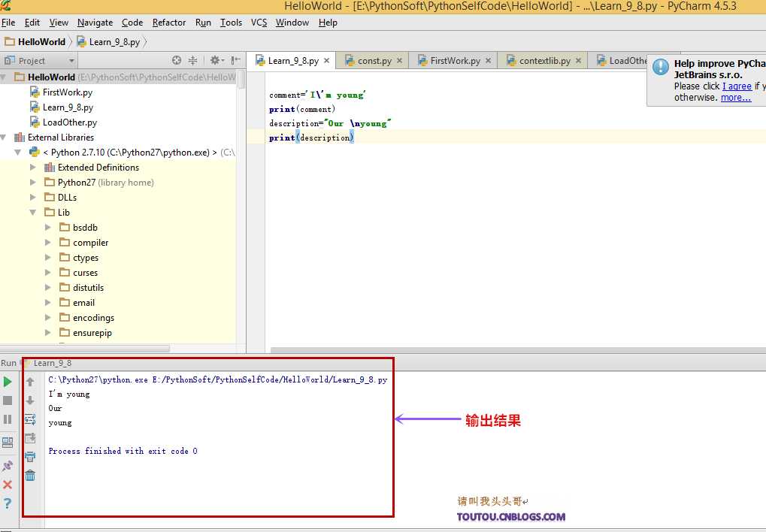
Task: Open the Navigate menu
Action: pos(95,23)
